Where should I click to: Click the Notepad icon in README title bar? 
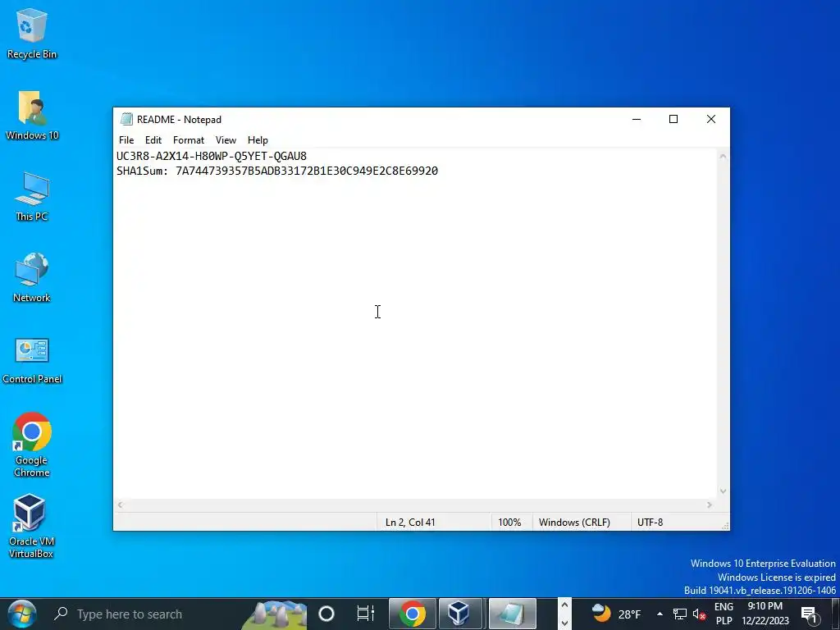[x=126, y=119]
